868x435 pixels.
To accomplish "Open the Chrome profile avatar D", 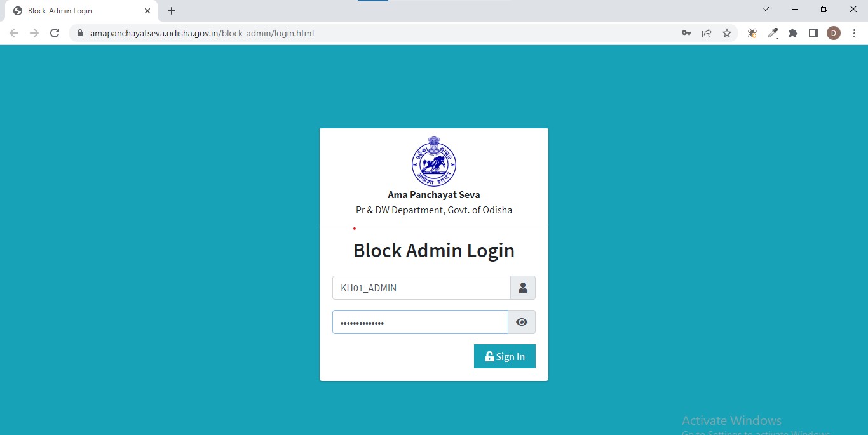I will pos(834,33).
